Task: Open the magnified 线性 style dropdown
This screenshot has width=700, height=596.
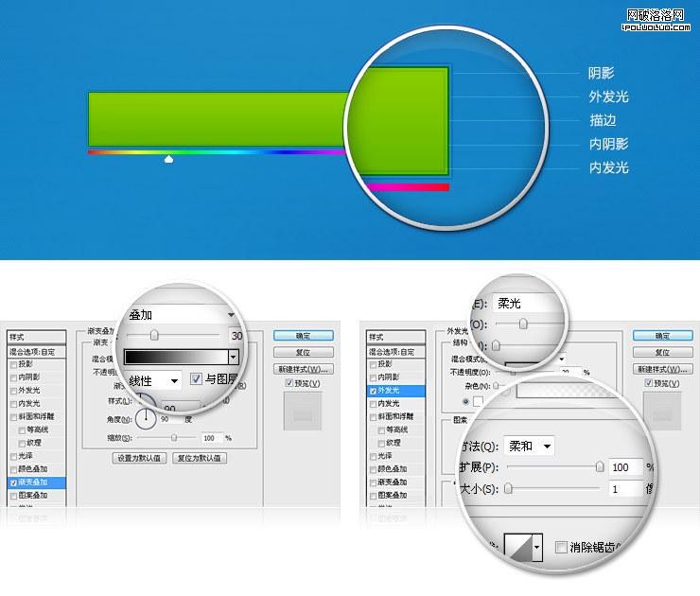Action: coord(153,381)
